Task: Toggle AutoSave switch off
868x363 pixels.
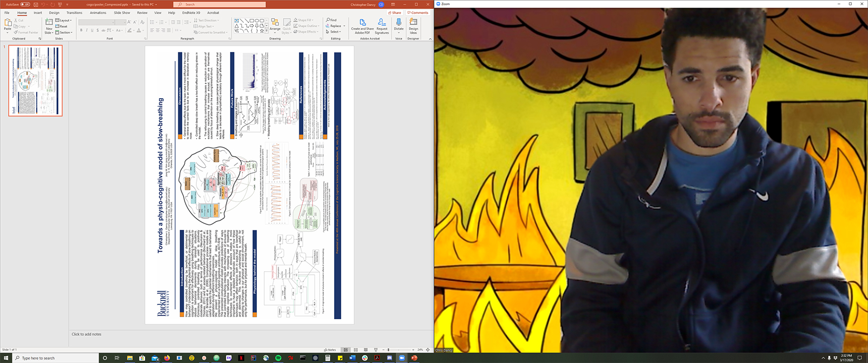Action: point(25,5)
